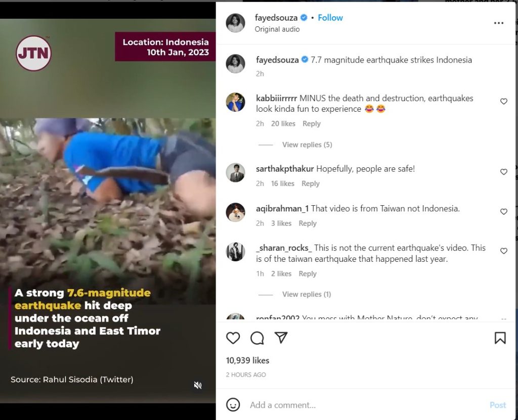Follow fayedsouza via the Follow link
Viewport: 518px width, 420px height.
pos(330,17)
